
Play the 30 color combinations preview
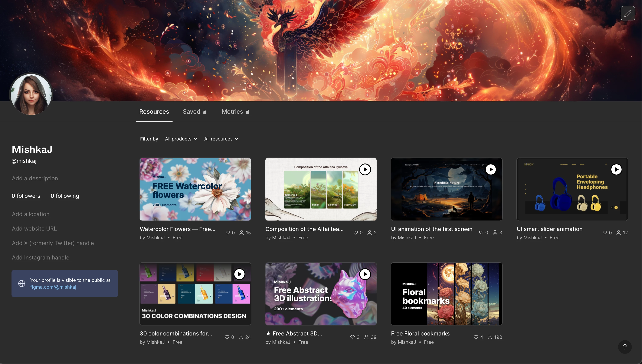pyautogui.click(x=239, y=274)
